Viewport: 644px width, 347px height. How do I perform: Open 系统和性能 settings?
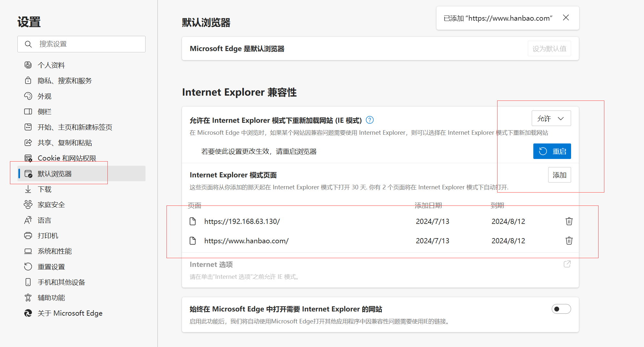(x=81, y=251)
